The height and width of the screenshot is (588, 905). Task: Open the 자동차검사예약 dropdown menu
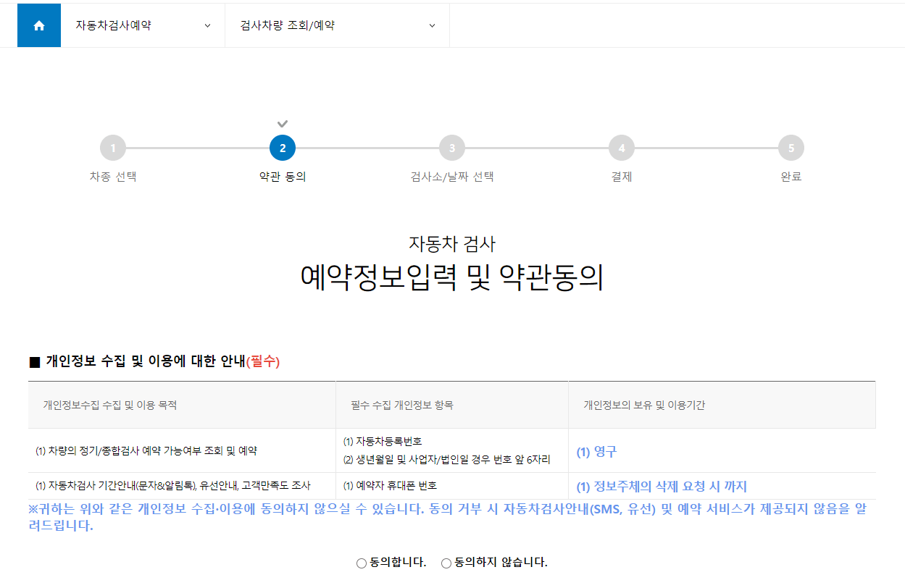pos(142,25)
